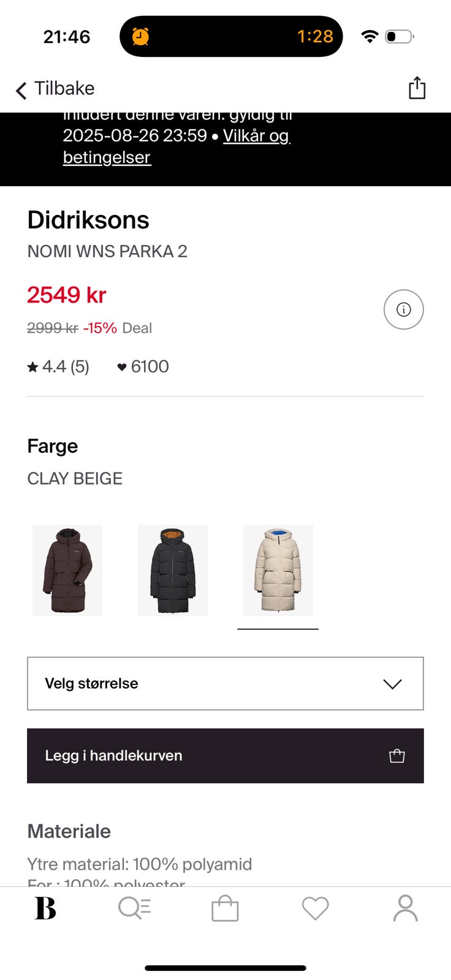The height and width of the screenshot is (980, 451).
Task: Expand the Velg størrelse dropdown
Action: [225, 684]
